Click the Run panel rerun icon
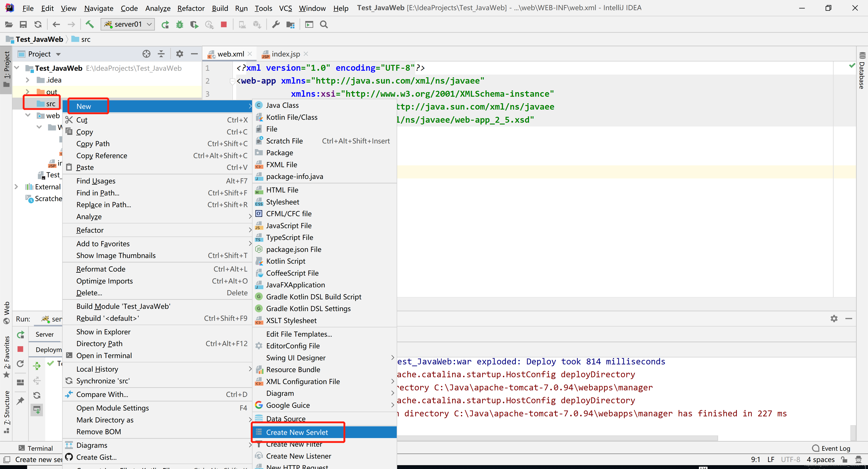The width and height of the screenshot is (868, 469). pyautogui.click(x=21, y=334)
